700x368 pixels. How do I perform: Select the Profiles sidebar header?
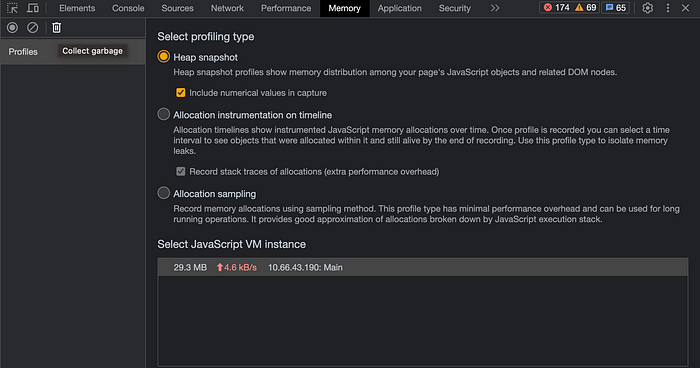[x=23, y=52]
